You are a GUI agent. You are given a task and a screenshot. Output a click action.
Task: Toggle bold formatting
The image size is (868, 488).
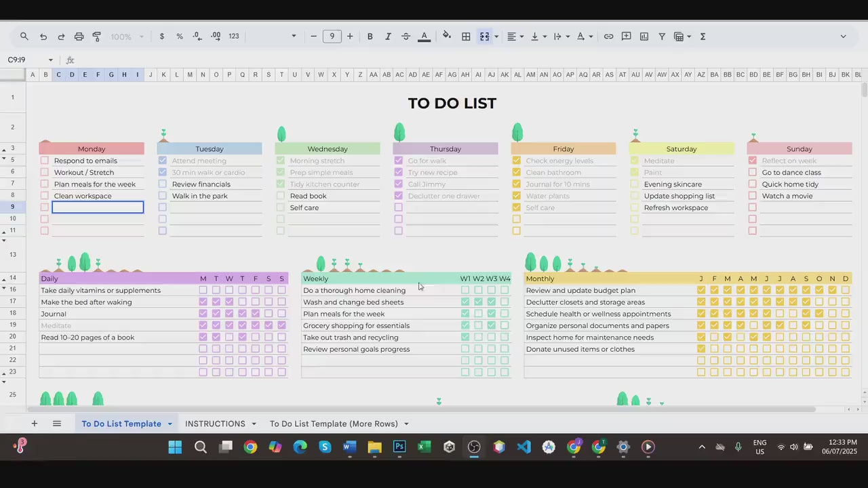pyautogui.click(x=370, y=37)
